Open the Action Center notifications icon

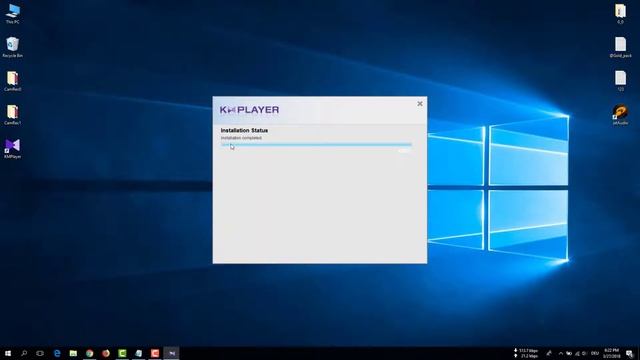[630, 353]
